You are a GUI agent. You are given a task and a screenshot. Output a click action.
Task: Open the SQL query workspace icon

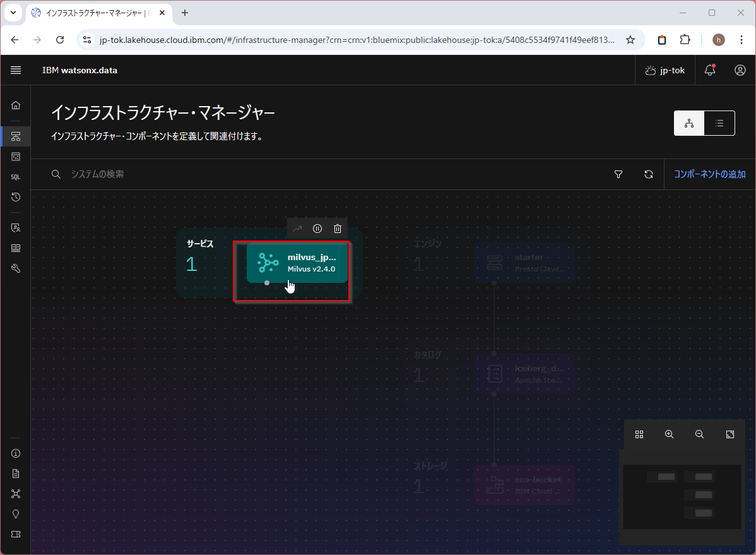click(15, 177)
